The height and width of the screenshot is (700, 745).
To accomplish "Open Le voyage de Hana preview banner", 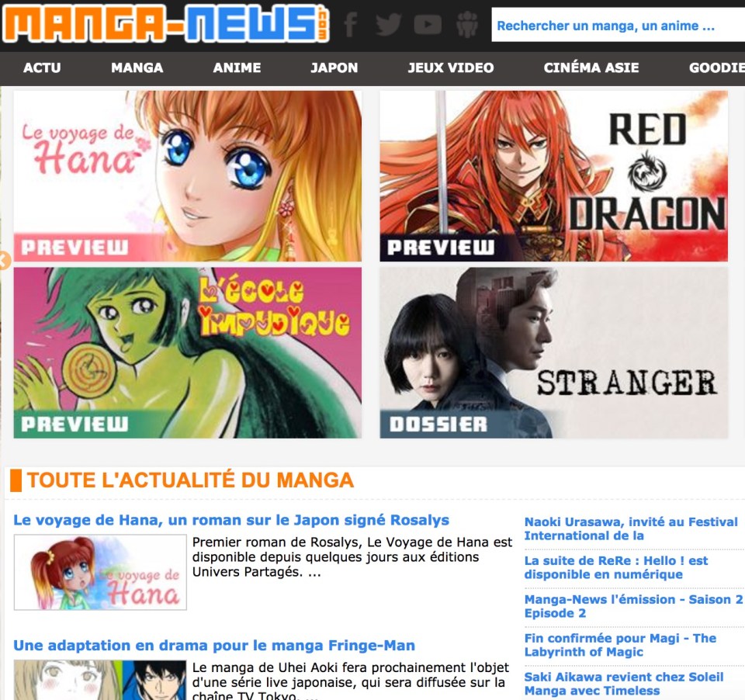I will [x=187, y=176].
